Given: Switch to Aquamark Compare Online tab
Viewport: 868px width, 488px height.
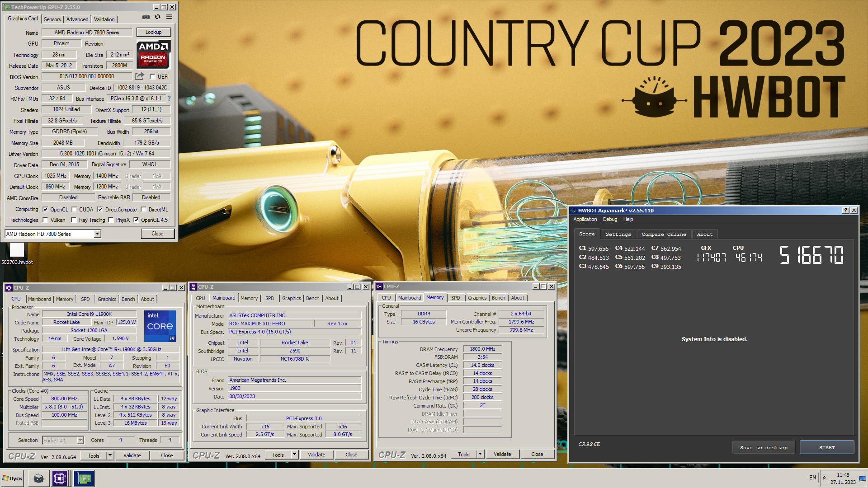Looking at the screenshot, I should pyautogui.click(x=664, y=235).
